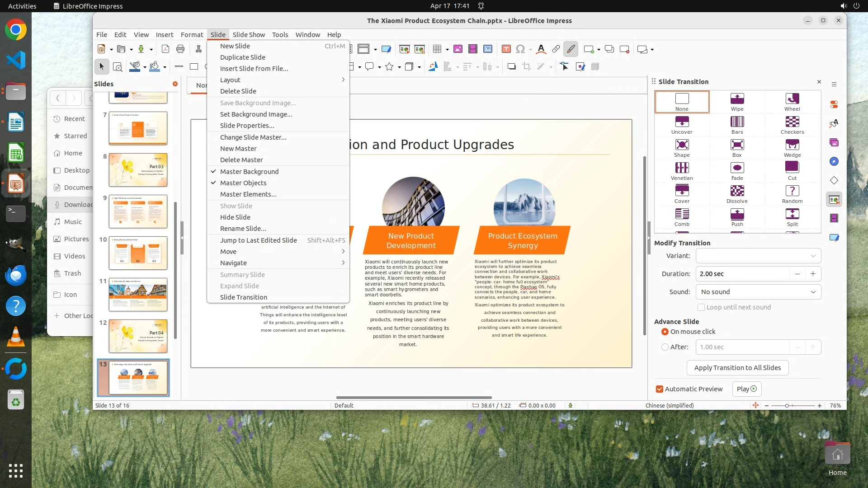Screen dimensions: 868x488
Task: Click Apply Transition to All Slides
Action: 737,368
